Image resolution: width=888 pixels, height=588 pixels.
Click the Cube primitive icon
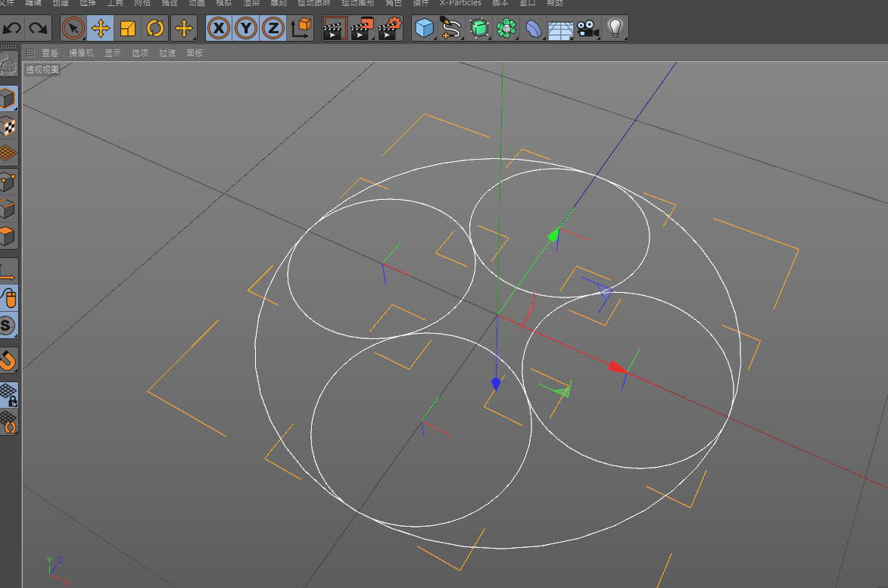pos(425,29)
